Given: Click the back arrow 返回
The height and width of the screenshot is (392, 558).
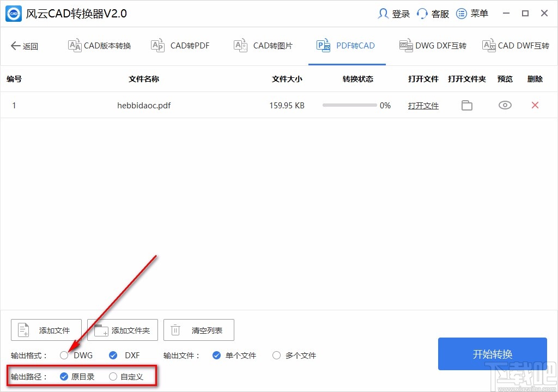Looking at the screenshot, I should pos(25,46).
